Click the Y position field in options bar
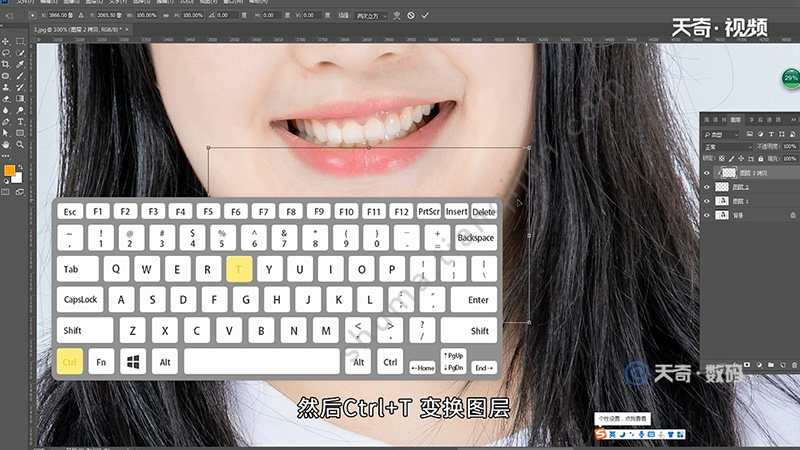800x450 pixels. pos(109,16)
